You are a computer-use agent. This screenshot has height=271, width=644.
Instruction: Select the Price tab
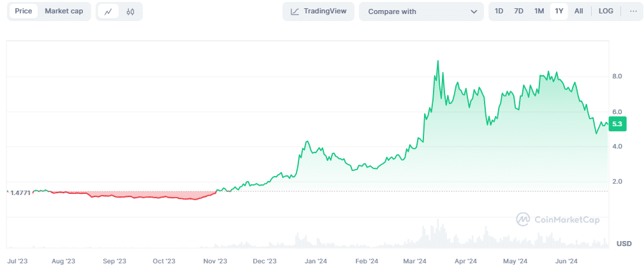tap(24, 11)
